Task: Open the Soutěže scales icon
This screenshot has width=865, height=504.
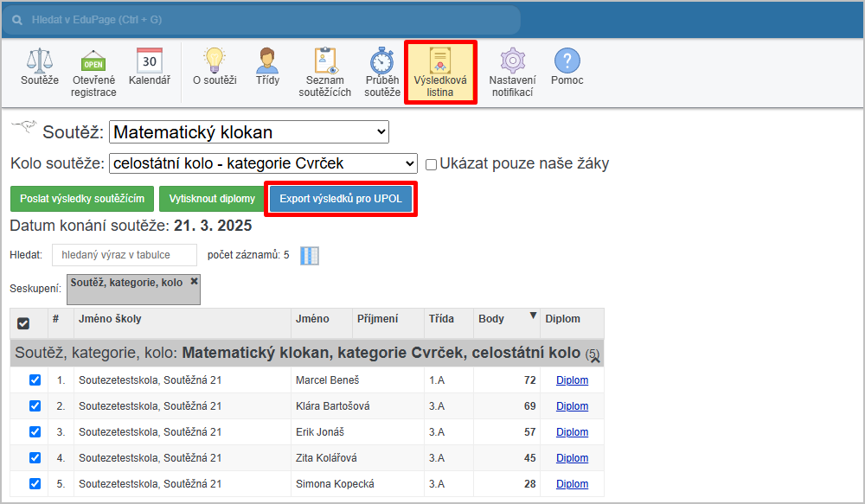Action: [x=40, y=61]
